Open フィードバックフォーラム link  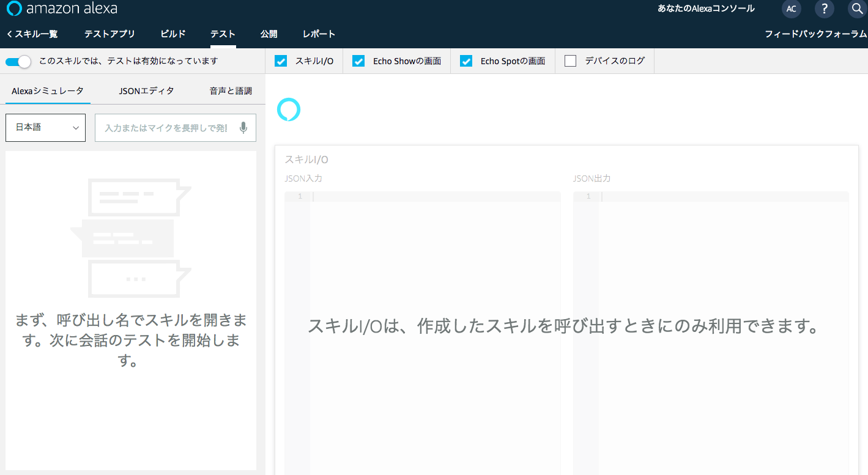[x=816, y=34]
